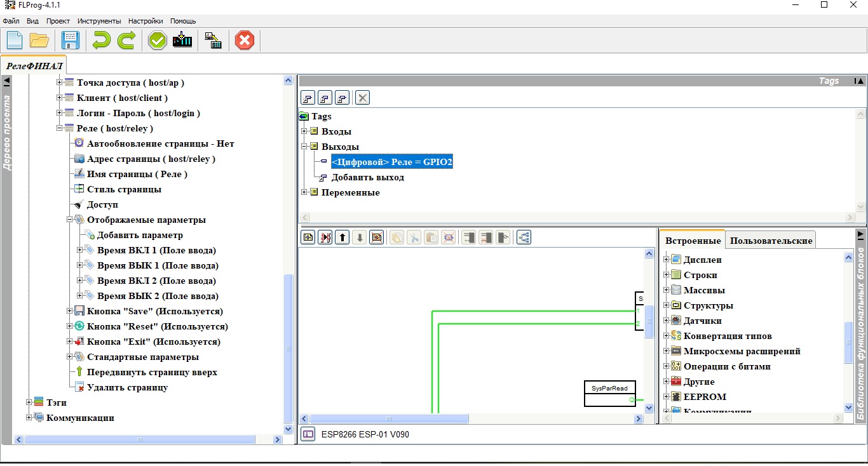Select the Доступ tree item
868x466 pixels.
click(x=102, y=204)
